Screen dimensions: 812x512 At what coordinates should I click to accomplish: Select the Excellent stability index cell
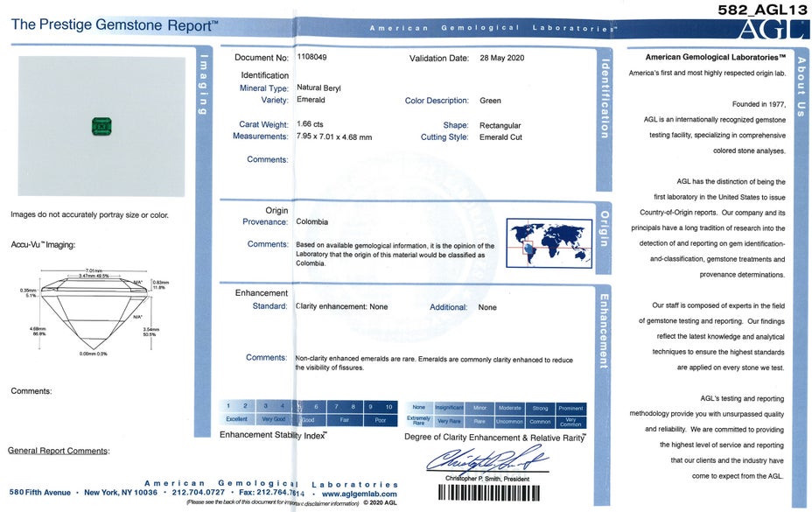(236, 419)
